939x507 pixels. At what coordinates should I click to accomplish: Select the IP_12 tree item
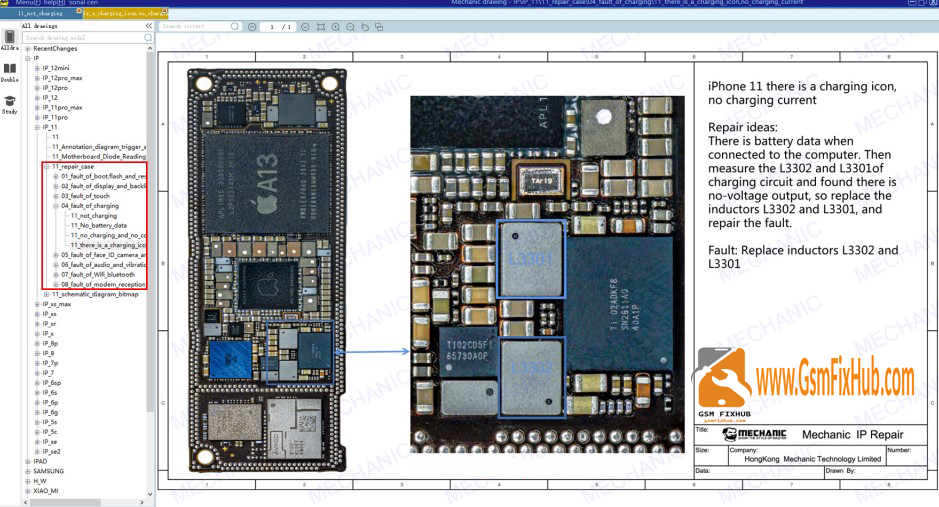[50, 98]
